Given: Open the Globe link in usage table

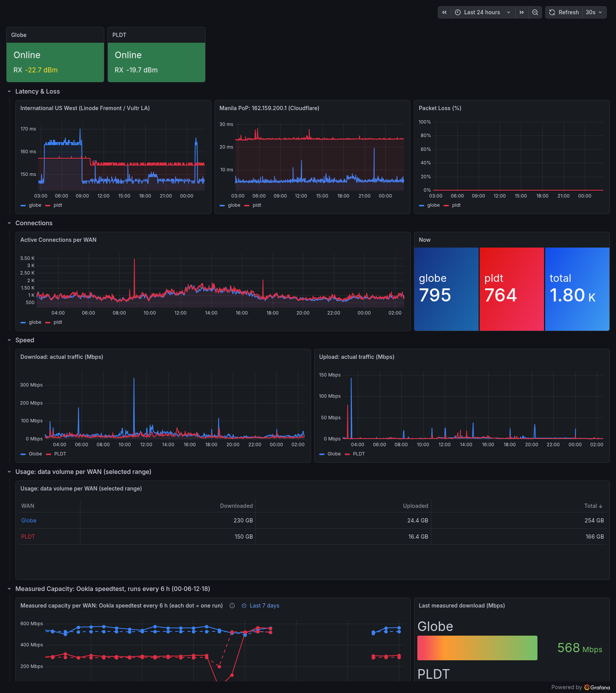Looking at the screenshot, I should click(29, 521).
